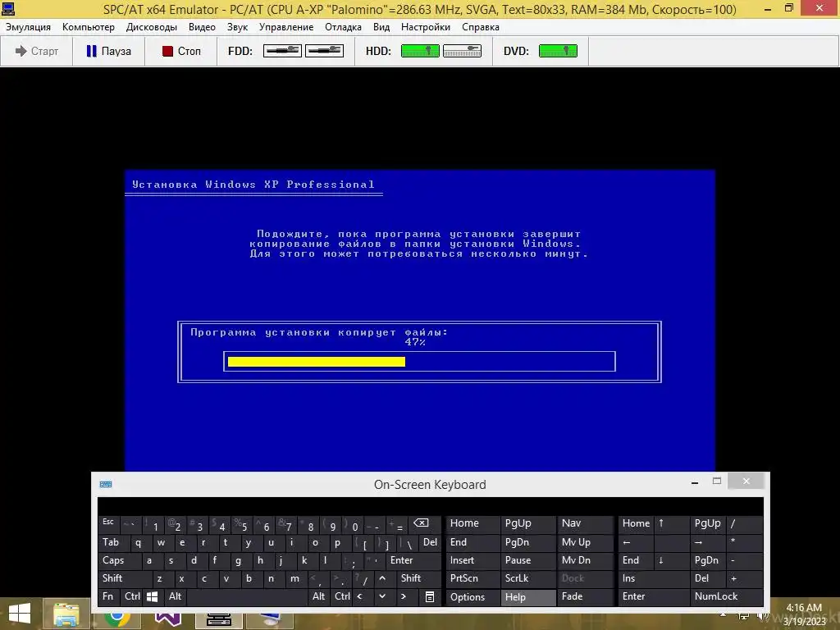The image size is (840, 630).
Task: Click the backspace key icon
Action: point(424,523)
